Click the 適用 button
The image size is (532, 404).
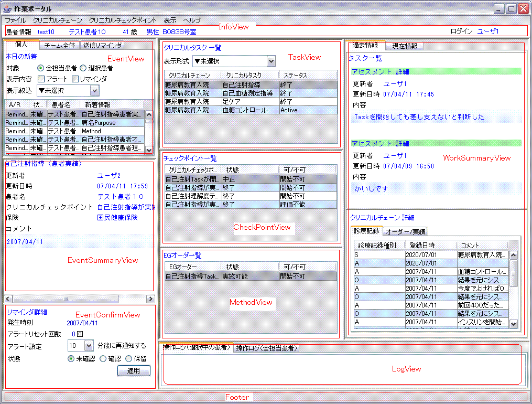pos(134,371)
